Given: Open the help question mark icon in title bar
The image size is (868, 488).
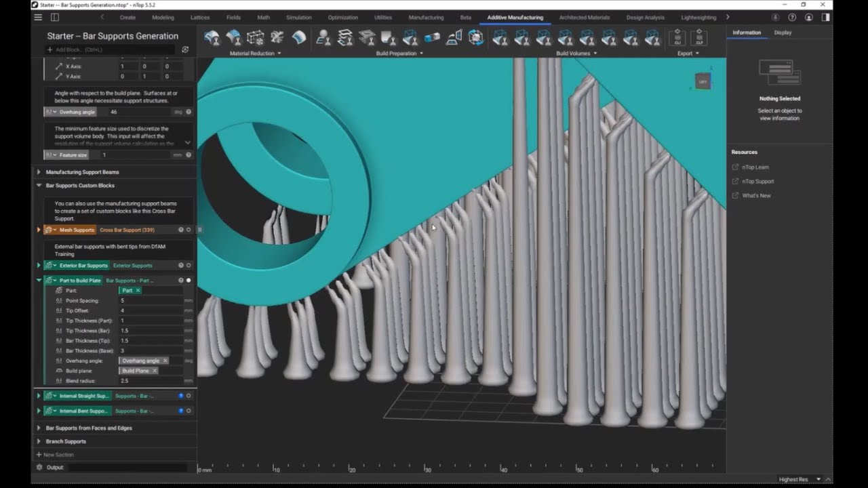Looking at the screenshot, I should (x=792, y=17).
